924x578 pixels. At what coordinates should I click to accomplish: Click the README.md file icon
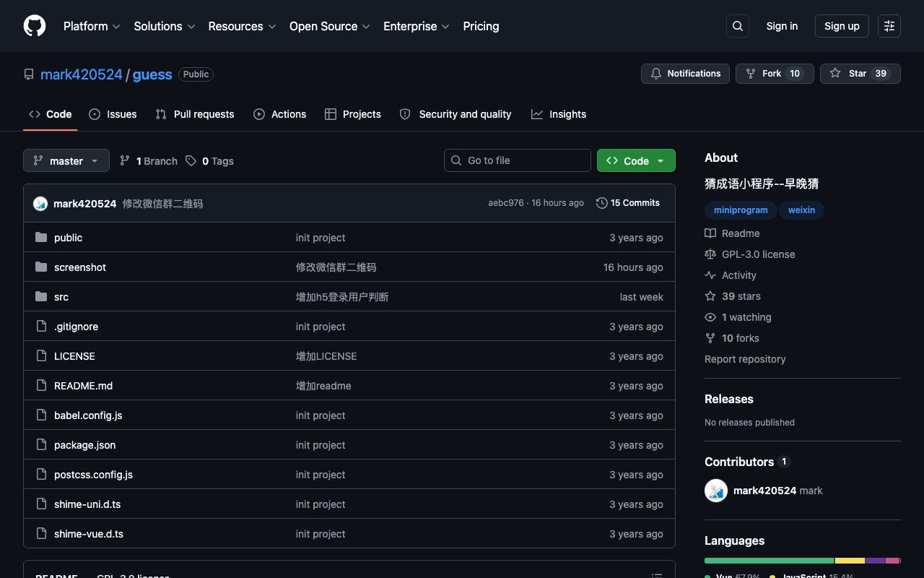(x=41, y=386)
